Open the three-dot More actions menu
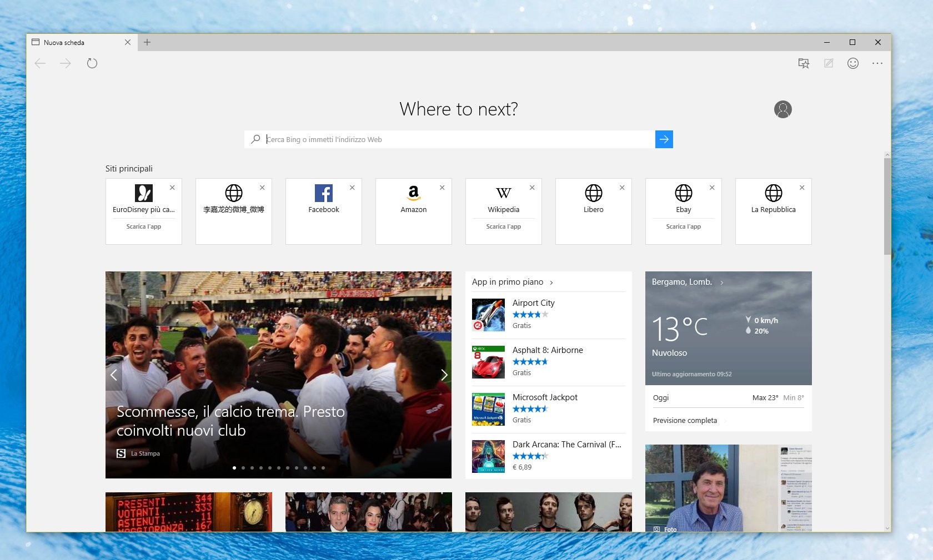933x560 pixels. tap(877, 63)
